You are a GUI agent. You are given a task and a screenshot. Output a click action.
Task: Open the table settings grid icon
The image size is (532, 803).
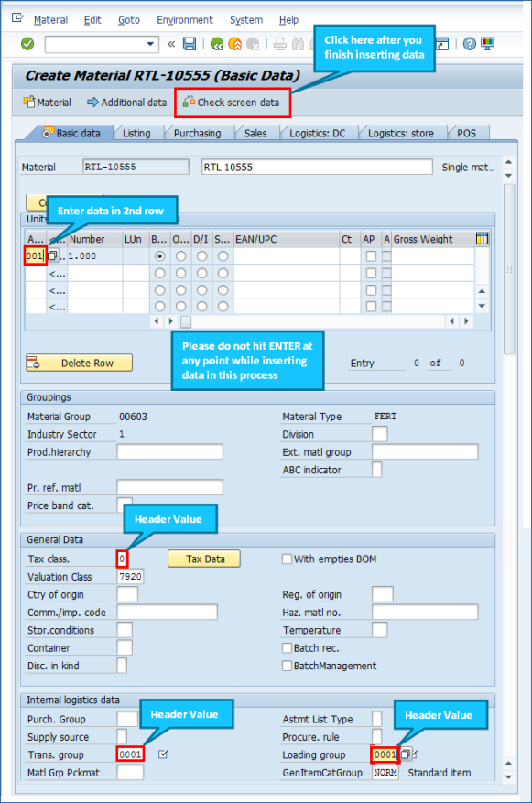click(482, 239)
